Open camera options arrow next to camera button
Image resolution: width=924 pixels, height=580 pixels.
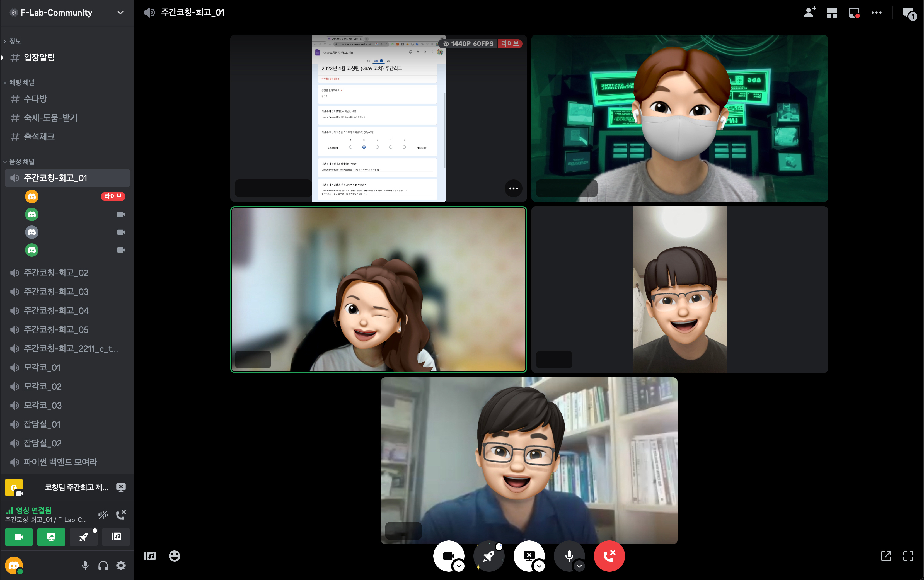point(459,566)
